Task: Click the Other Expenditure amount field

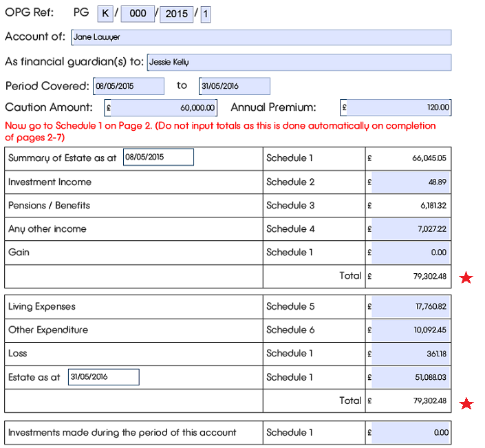Action: click(x=411, y=330)
